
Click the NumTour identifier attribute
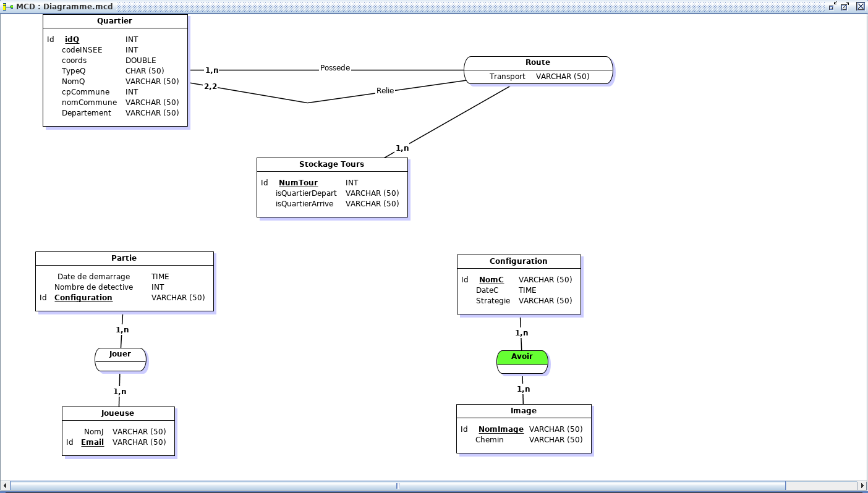click(298, 183)
